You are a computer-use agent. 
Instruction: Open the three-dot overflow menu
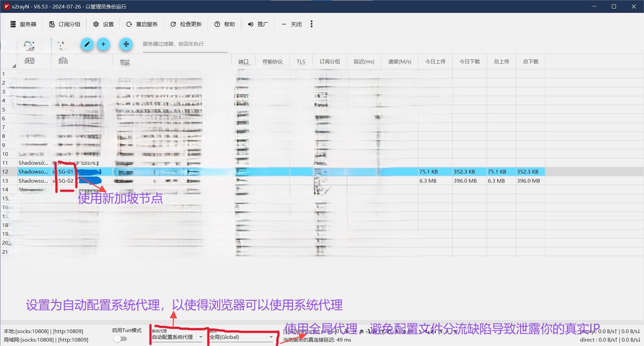click(312, 24)
